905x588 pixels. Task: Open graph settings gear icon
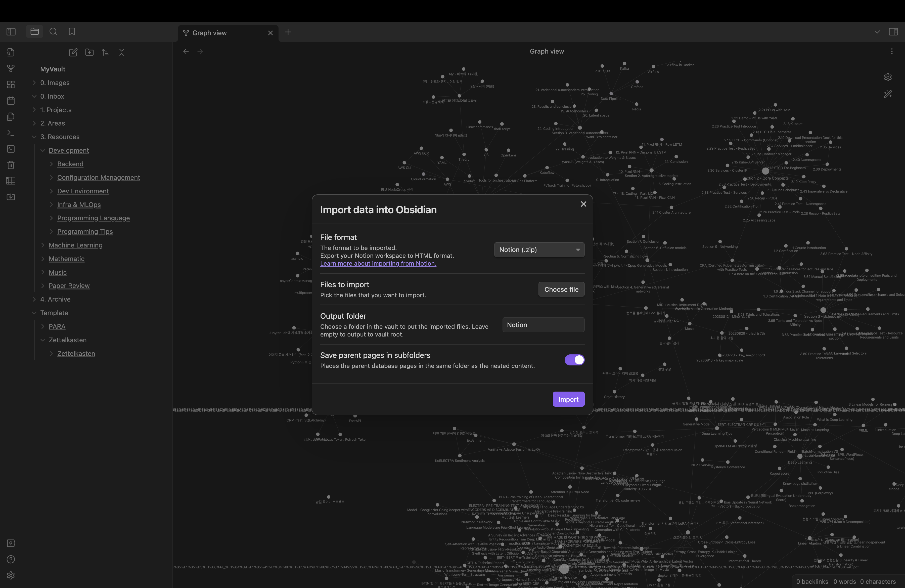point(887,77)
